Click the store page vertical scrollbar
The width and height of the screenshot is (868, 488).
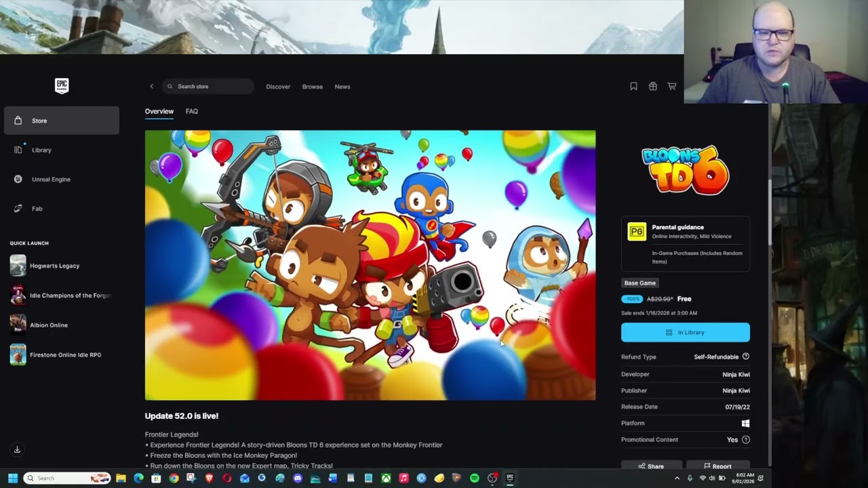pos(769,213)
